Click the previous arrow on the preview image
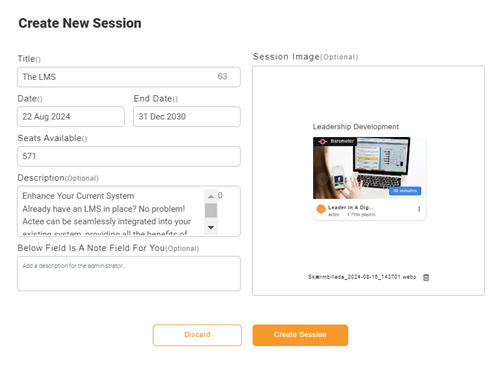500x371 pixels. (x=322, y=179)
